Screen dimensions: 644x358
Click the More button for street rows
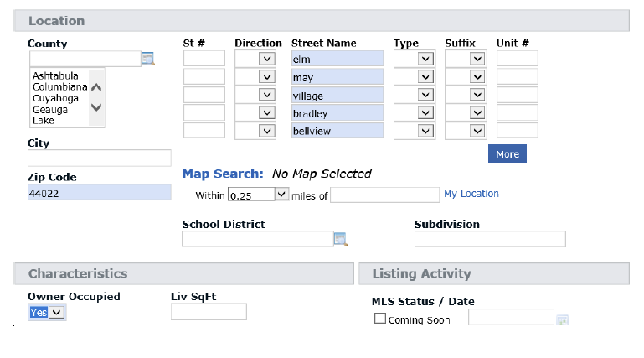click(507, 153)
